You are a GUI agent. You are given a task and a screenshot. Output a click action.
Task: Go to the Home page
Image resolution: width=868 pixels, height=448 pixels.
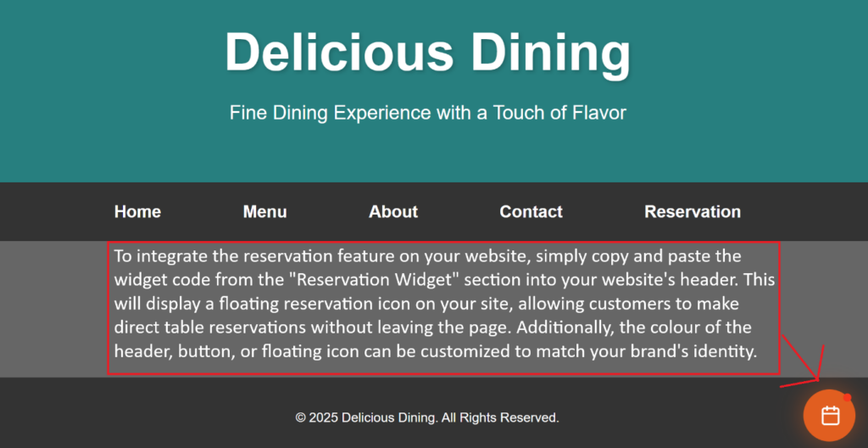pos(137,211)
